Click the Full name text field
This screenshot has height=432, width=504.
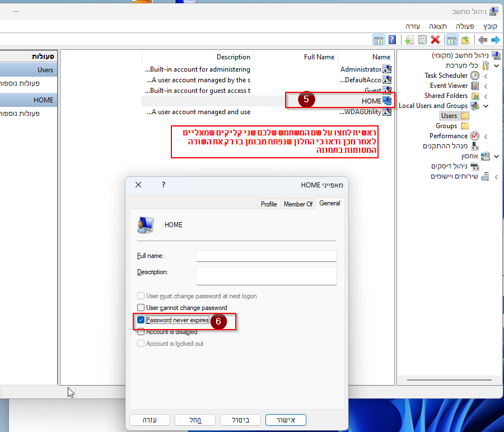click(266, 256)
